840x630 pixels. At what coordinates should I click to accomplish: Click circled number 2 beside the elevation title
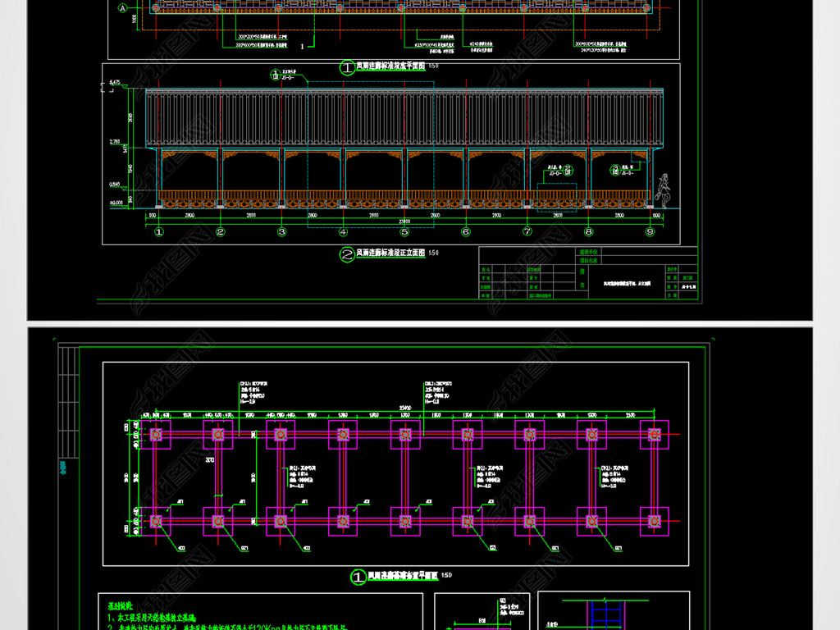click(x=347, y=254)
